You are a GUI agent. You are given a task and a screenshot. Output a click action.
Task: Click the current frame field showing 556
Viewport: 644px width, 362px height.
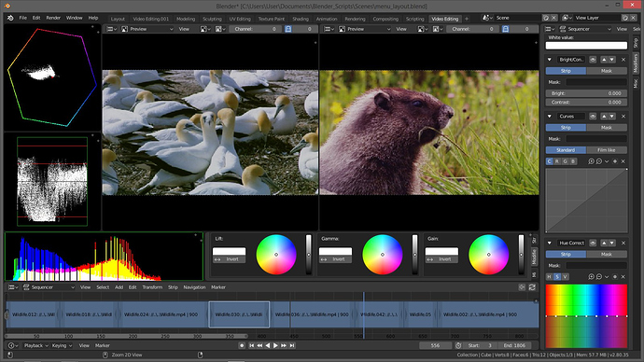point(435,345)
